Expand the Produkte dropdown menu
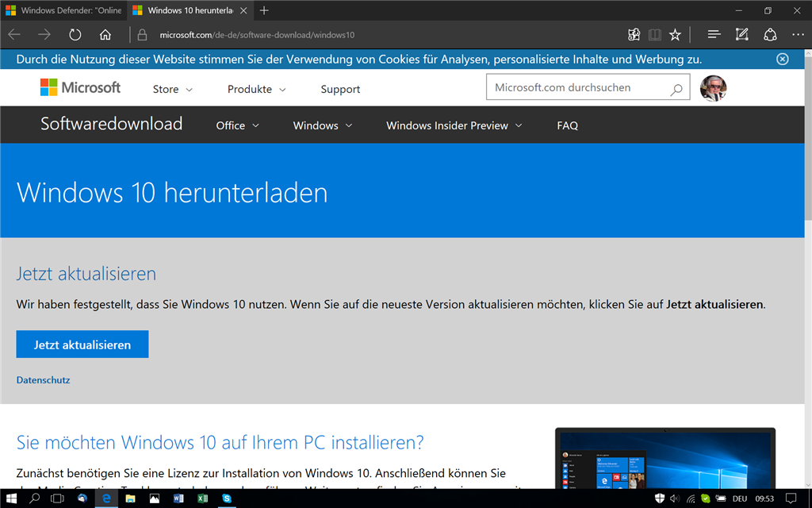 pyautogui.click(x=256, y=89)
